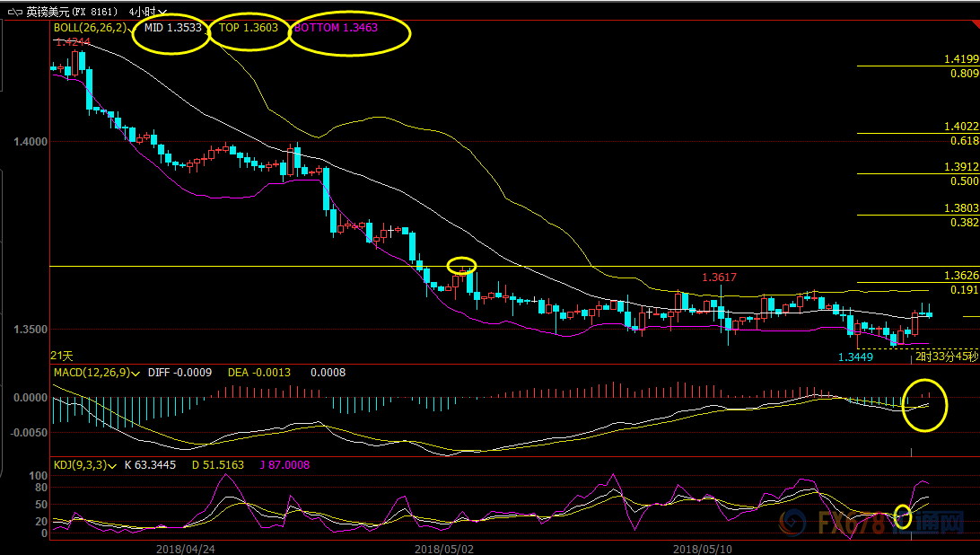980x555 pixels.
Task: Click the 英镑美元 (FX 8161) symbol title
Action: [x=72, y=12]
